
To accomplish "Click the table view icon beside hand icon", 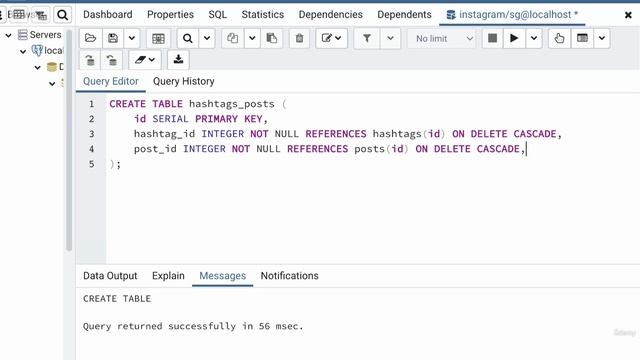I will click(582, 38).
